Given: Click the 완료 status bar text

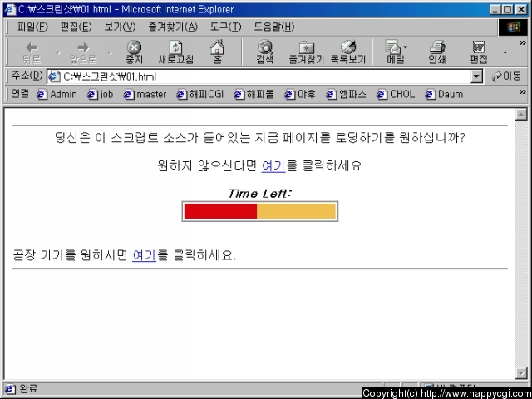Looking at the screenshot, I should point(28,389).
